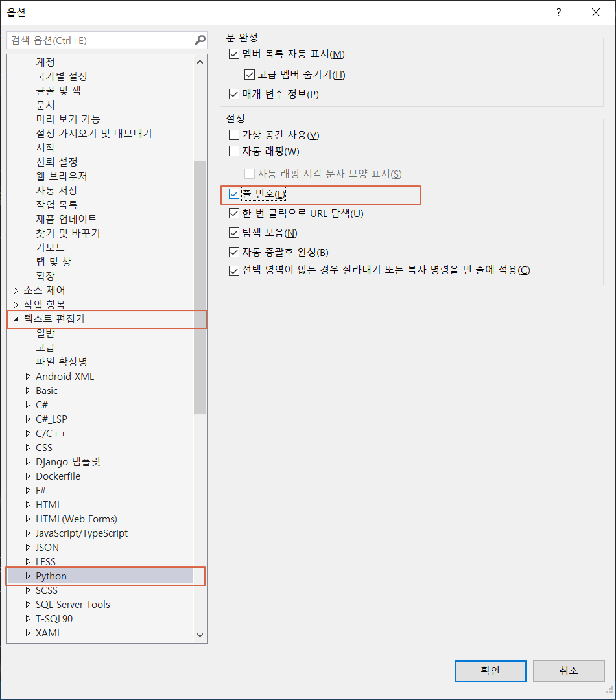Select the HTML(Web Forms) tree item
The width and height of the screenshot is (616, 700).
(77, 519)
